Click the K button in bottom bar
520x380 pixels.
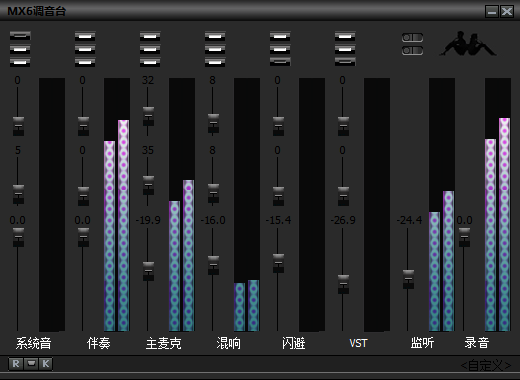[x=46, y=364]
